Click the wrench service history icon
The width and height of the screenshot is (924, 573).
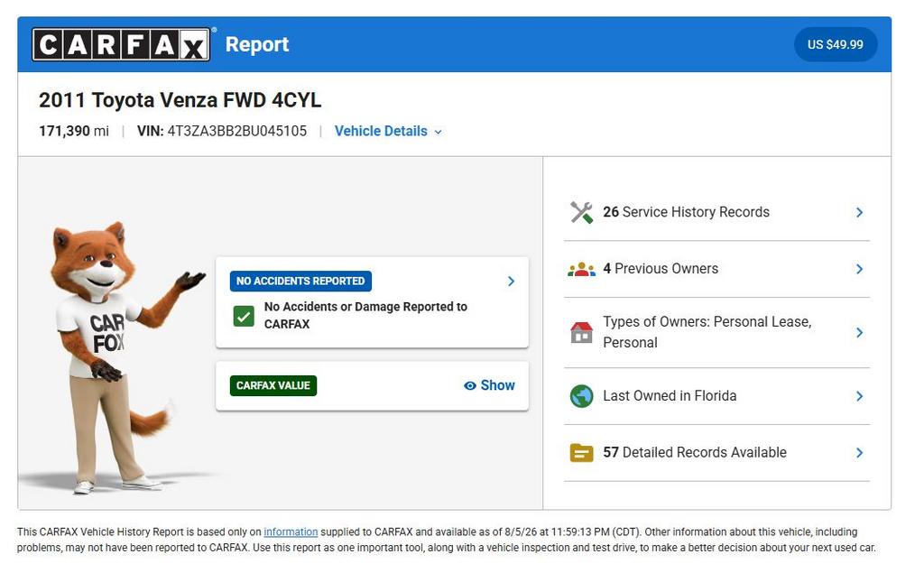[x=581, y=212]
